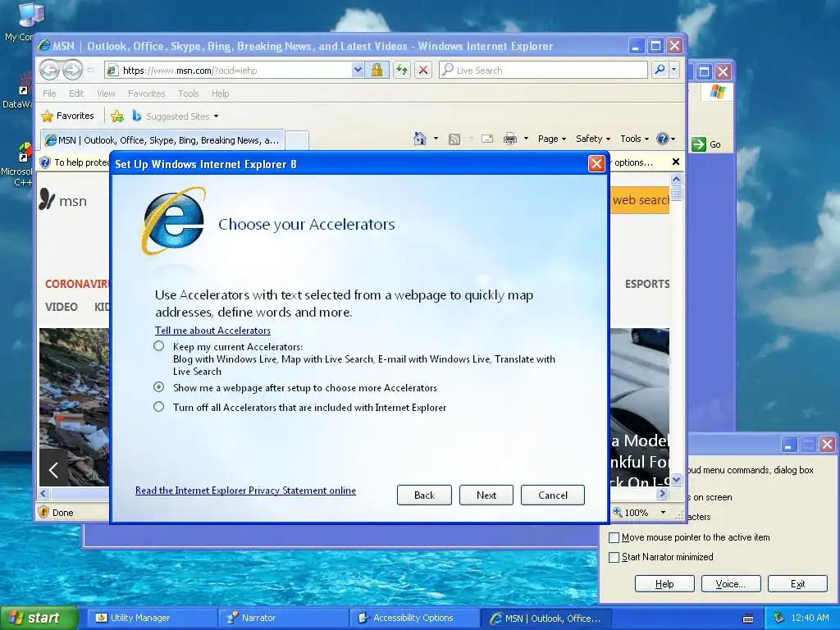Open Tell me about Accelerators link
Screen dimensions: 840x630
pos(212,331)
